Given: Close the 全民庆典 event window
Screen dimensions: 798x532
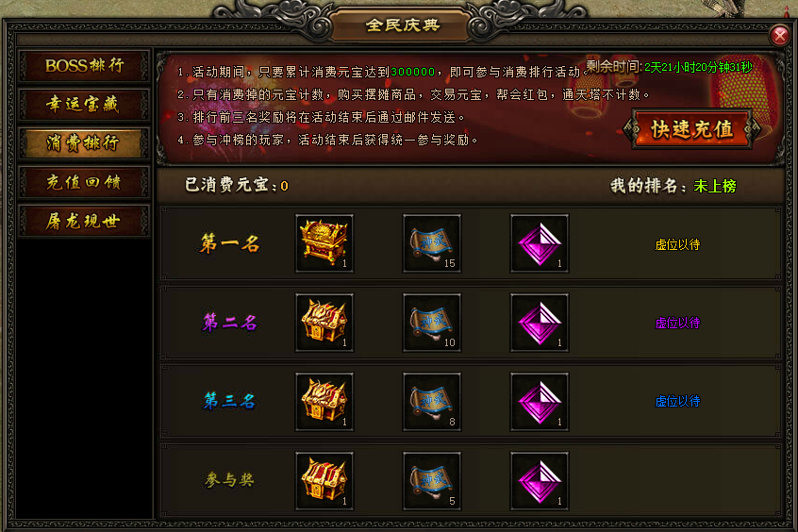Looking at the screenshot, I should [x=780, y=36].
